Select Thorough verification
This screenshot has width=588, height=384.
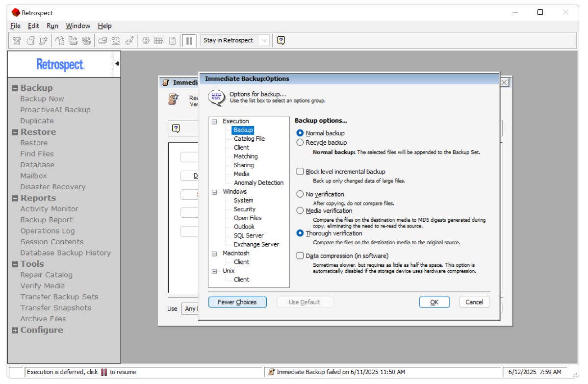pos(300,233)
